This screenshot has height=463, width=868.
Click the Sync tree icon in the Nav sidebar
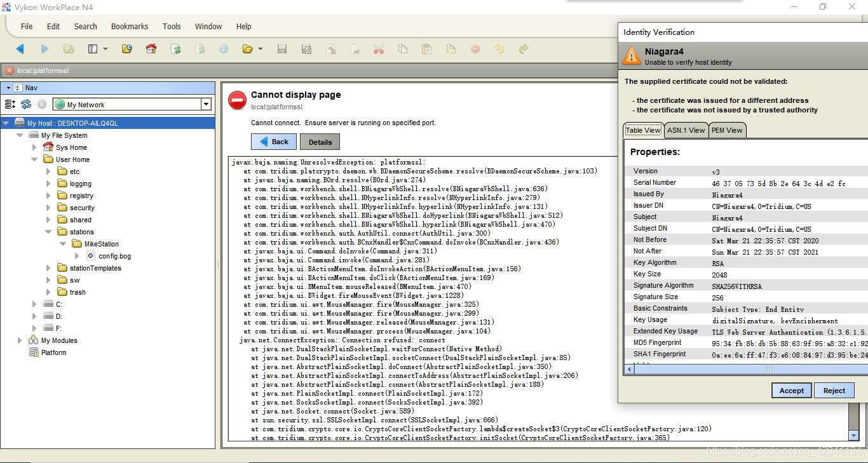point(26,104)
